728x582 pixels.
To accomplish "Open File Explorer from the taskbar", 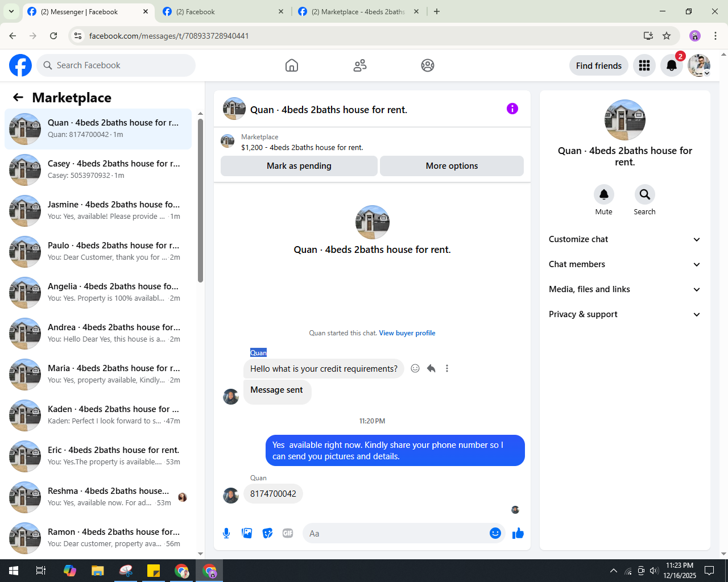I will click(x=98, y=571).
